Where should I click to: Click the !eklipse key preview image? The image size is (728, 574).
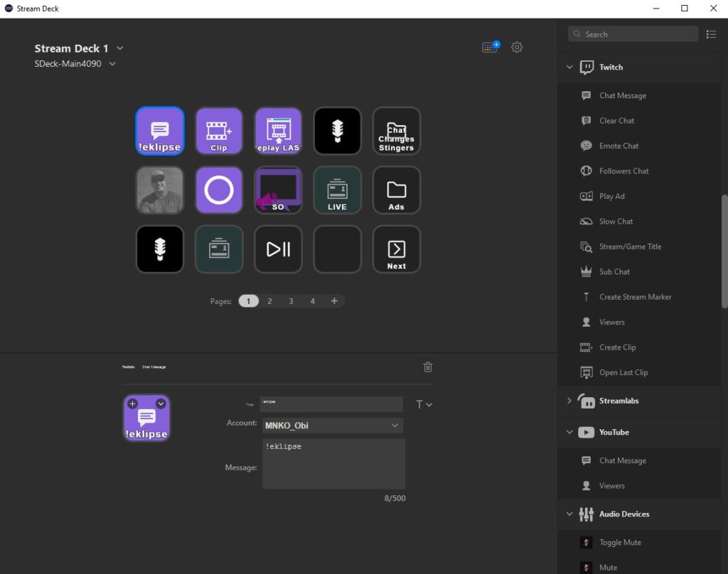click(x=146, y=418)
